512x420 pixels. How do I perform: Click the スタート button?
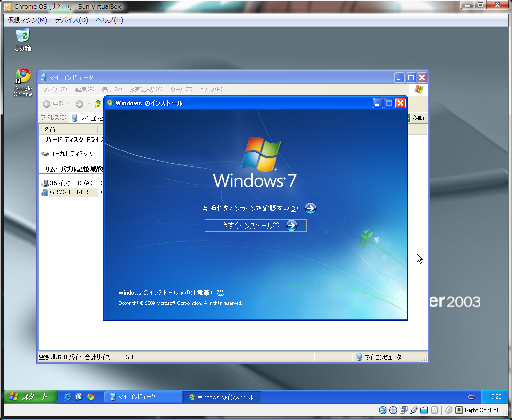(31, 396)
